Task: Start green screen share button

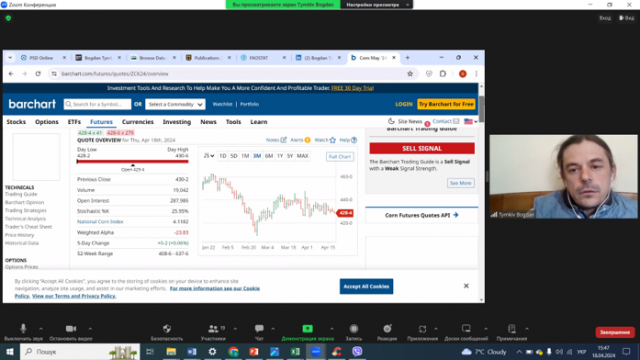Action: coord(307,329)
